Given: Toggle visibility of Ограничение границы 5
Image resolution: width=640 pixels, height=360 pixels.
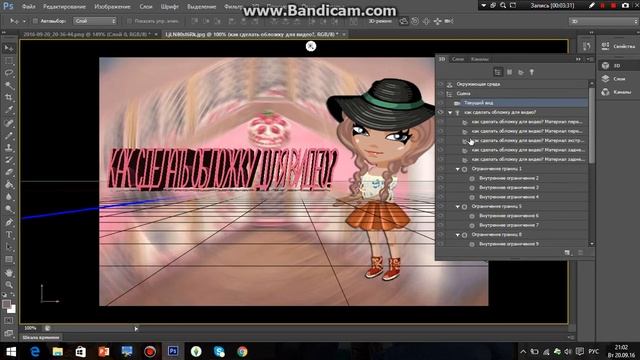Looking at the screenshot, I should click(x=440, y=206).
